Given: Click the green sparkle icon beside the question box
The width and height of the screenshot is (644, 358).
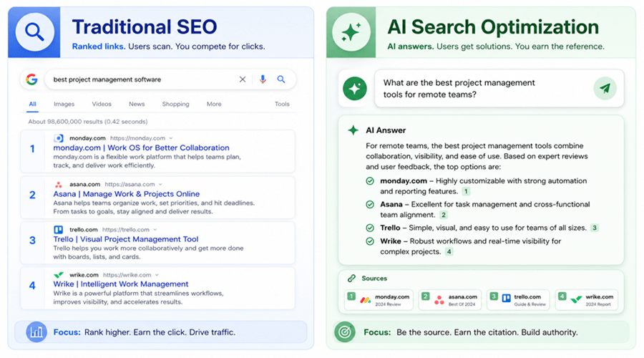Looking at the screenshot, I should click(x=355, y=88).
